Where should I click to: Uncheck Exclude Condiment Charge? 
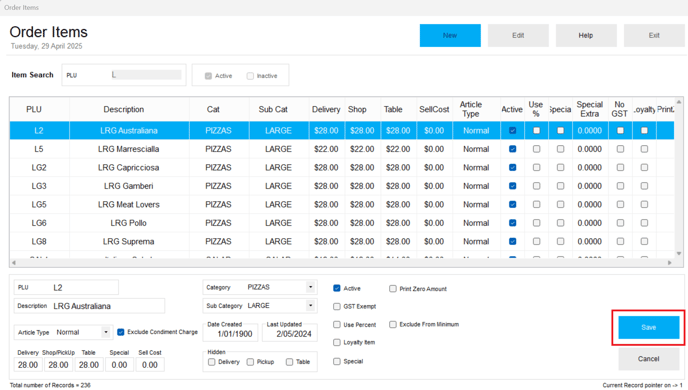coord(121,332)
